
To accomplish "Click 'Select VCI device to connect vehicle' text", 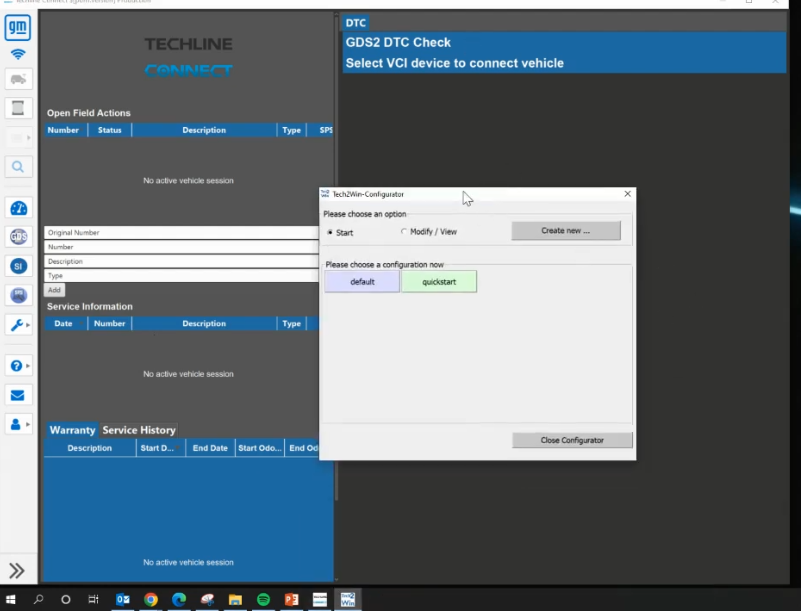I will pyautogui.click(x=455, y=63).
